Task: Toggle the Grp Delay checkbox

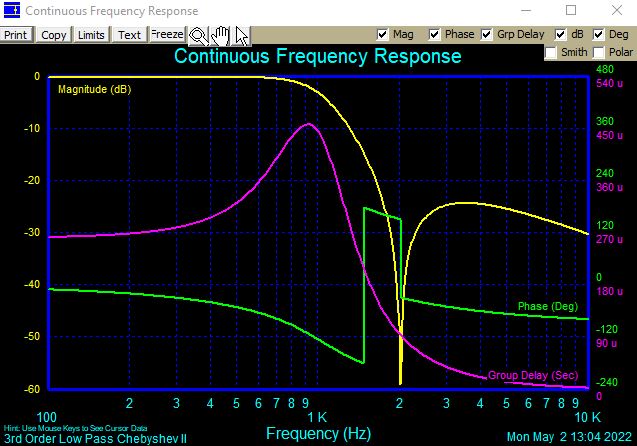Action: 486,35
